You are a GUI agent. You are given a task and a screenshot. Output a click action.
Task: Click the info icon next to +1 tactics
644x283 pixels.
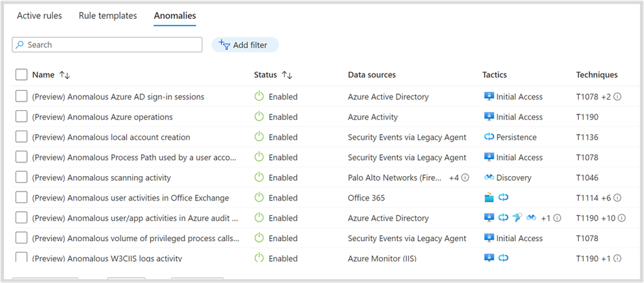[x=557, y=218]
